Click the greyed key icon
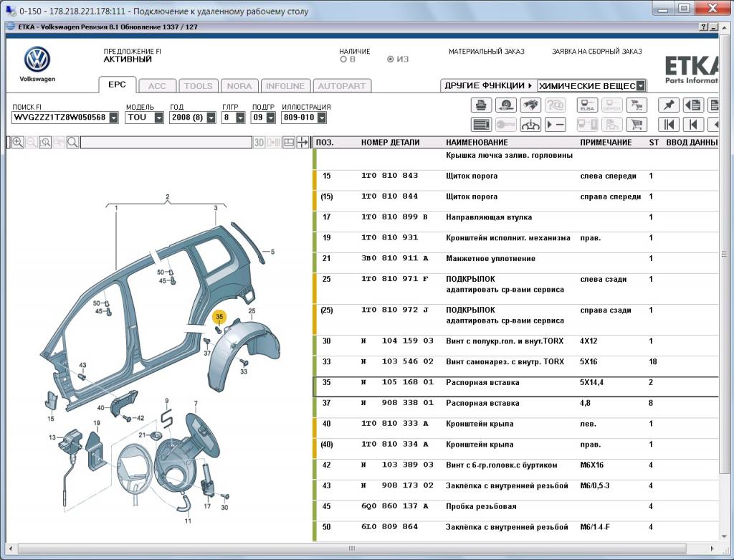734x560 pixels. [x=505, y=125]
